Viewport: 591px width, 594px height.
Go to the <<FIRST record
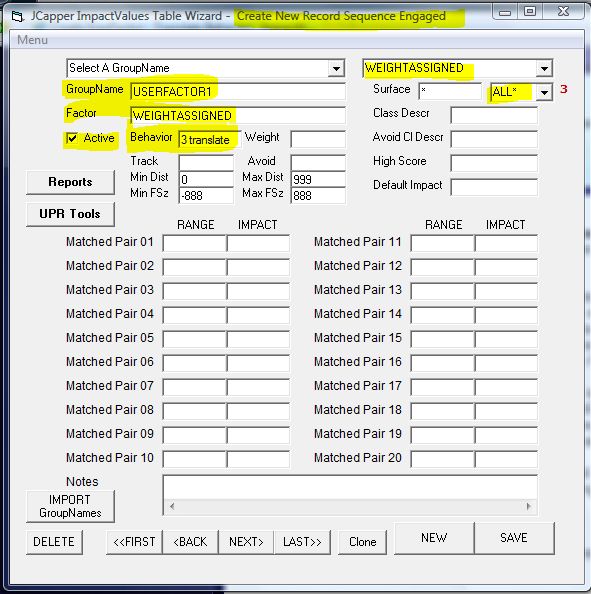point(134,542)
